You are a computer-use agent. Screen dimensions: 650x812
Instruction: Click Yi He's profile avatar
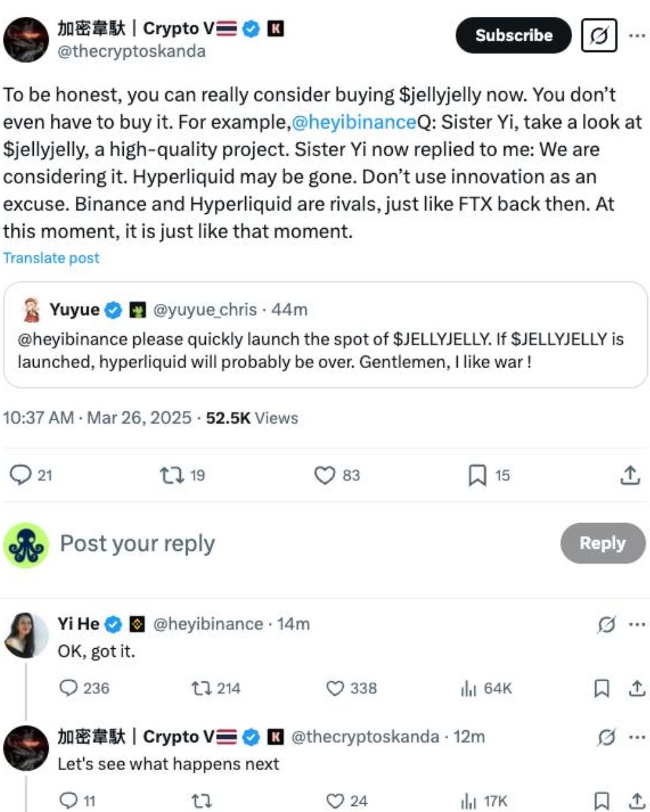pyautogui.click(x=26, y=635)
